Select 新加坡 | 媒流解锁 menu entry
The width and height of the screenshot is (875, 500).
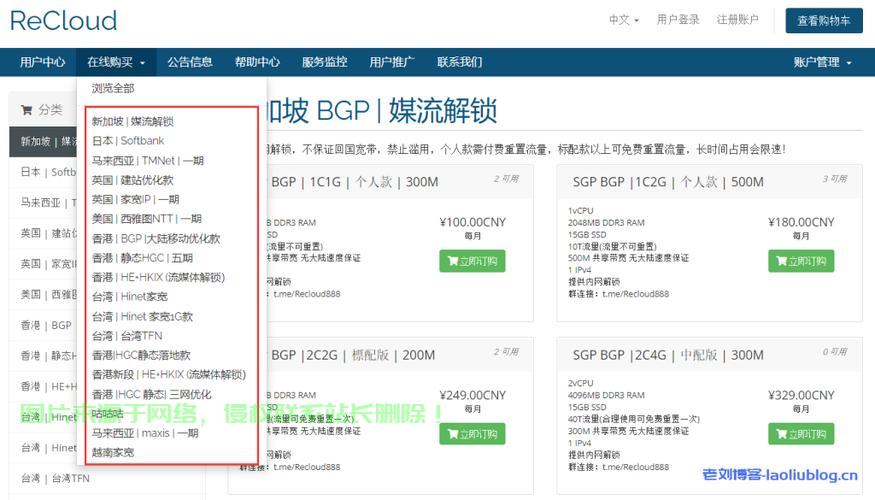(133, 122)
